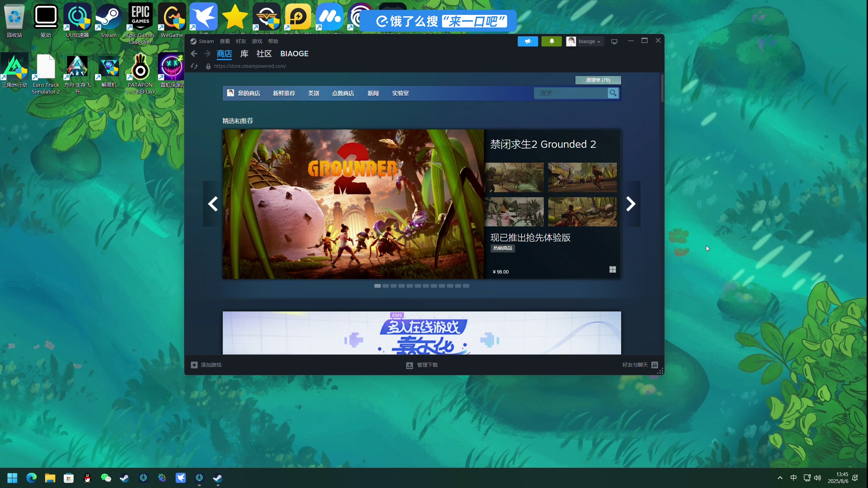Open the 新闻 news section

click(373, 93)
